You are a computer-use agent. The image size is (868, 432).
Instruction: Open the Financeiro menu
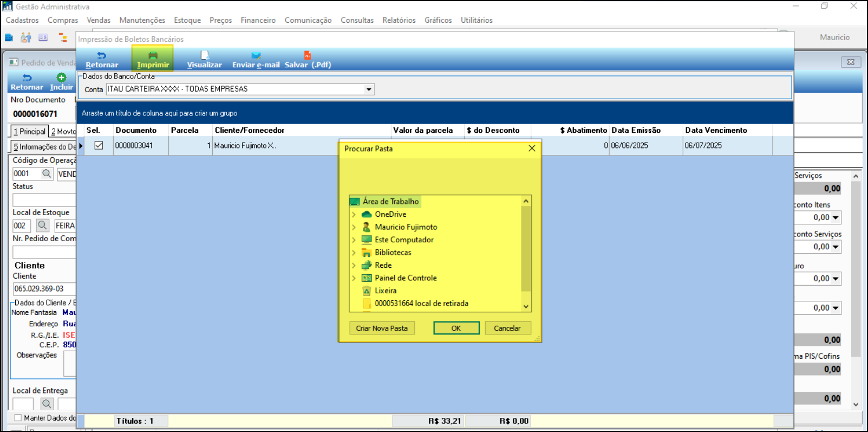coord(258,20)
